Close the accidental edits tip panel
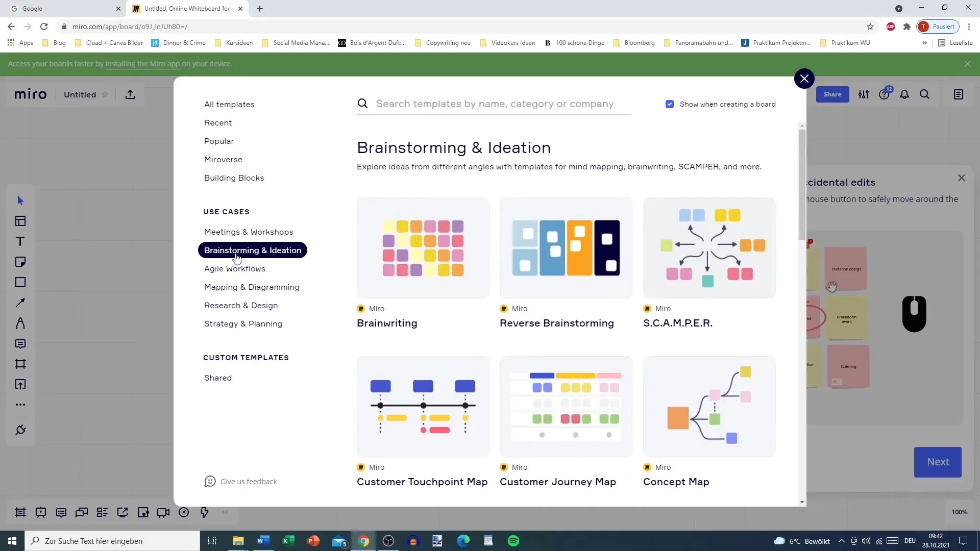980x551 pixels. [x=962, y=178]
